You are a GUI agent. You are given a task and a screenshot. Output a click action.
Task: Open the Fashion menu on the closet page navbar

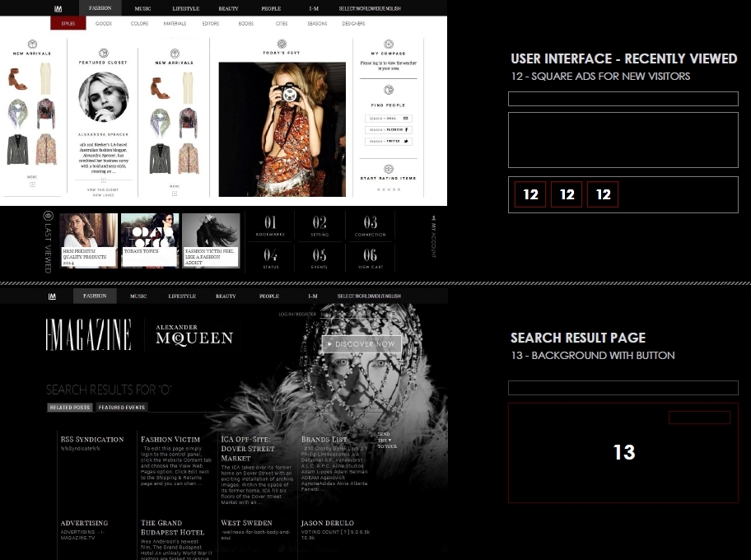pyautogui.click(x=100, y=8)
